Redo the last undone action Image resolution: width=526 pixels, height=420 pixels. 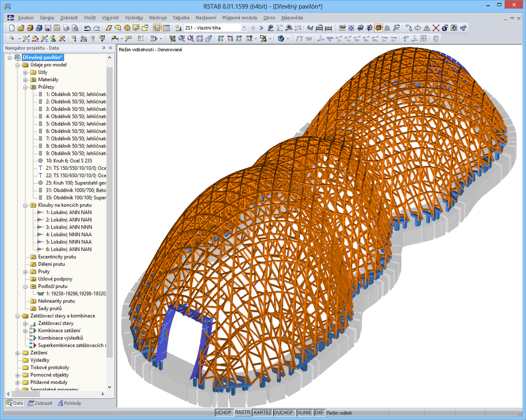coord(97,28)
